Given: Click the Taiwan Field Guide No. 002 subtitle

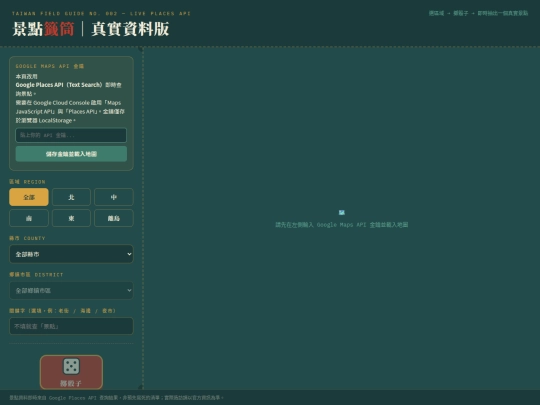Looking at the screenshot, I should pyautogui.click(x=101, y=13).
